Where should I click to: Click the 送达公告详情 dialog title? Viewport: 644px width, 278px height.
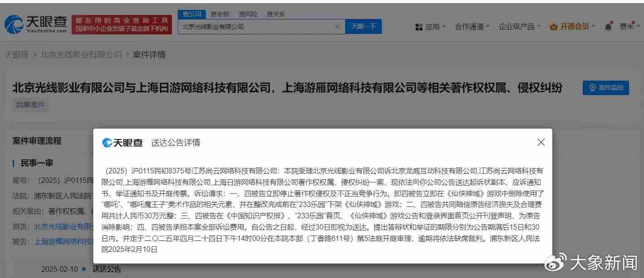[176, 143]
